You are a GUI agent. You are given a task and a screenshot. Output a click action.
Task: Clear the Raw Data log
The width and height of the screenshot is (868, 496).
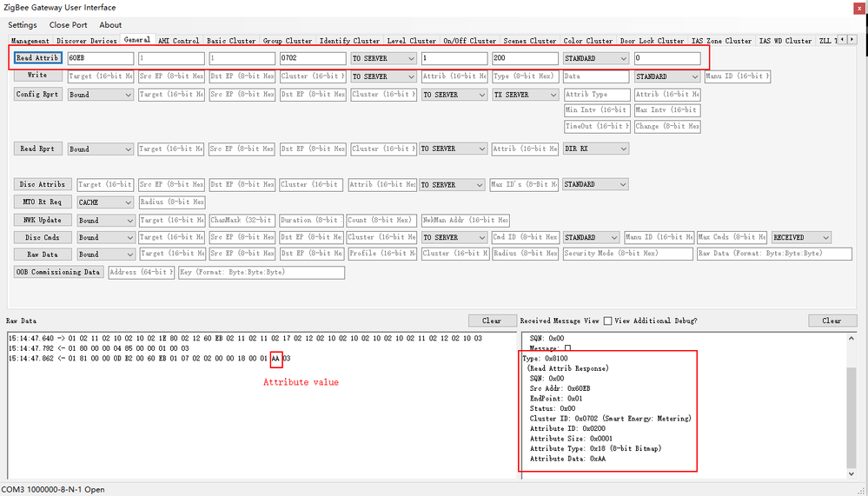[x=492, y=321]
